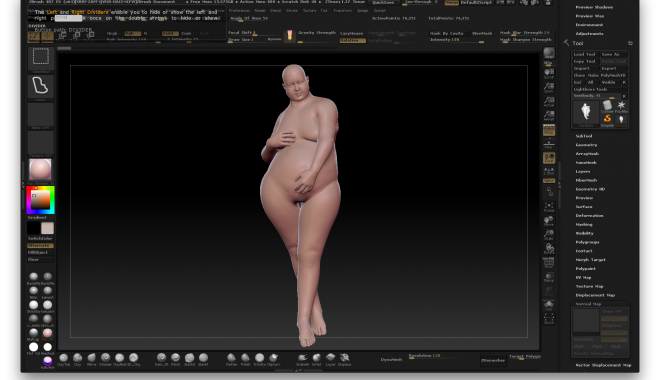Select the Polish brush icon
This screenshot has width=660, height=380.
245,359
